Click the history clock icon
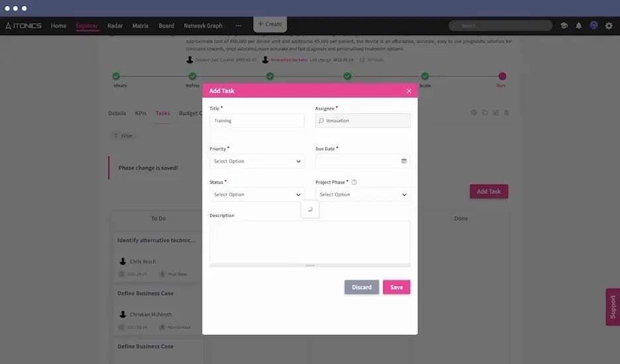The image size is (620, 364). click(x=474, y=113)
